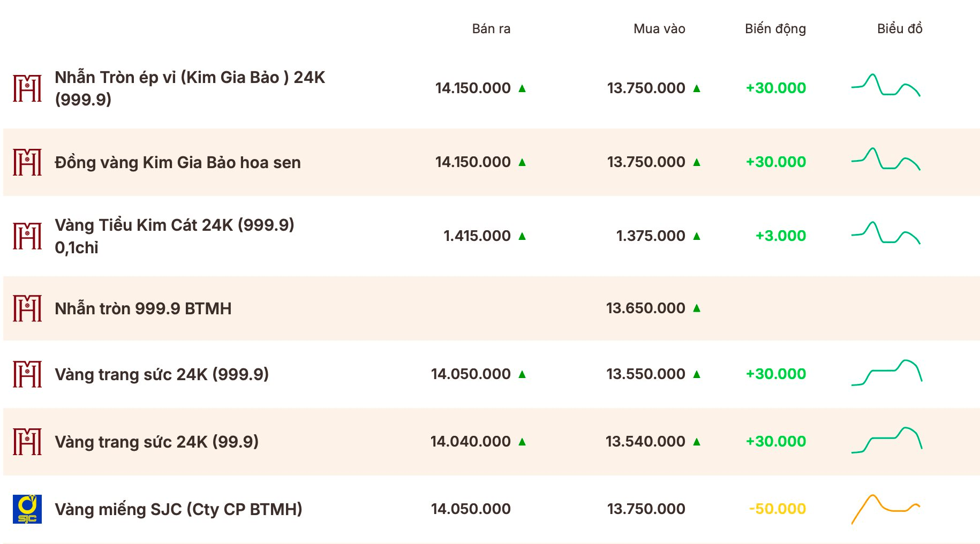
Task: Click BTMH logo beside Vàng trang sức 24K (99.9)
Action: [x=27, y=442]
